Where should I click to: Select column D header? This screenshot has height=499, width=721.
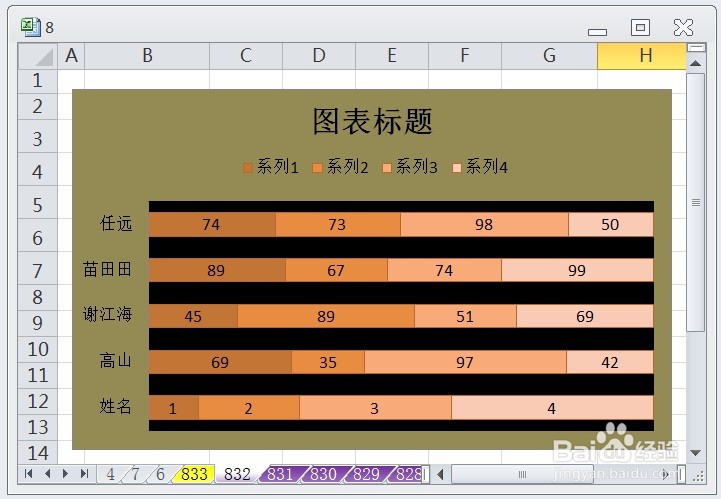click(x=319, y=56)
